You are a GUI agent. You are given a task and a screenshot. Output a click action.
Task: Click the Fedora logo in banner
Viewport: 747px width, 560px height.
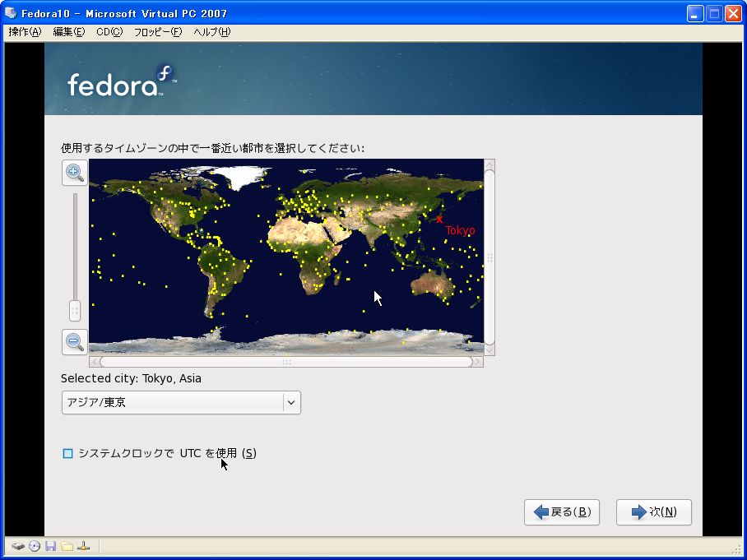[x=122, y=81]
